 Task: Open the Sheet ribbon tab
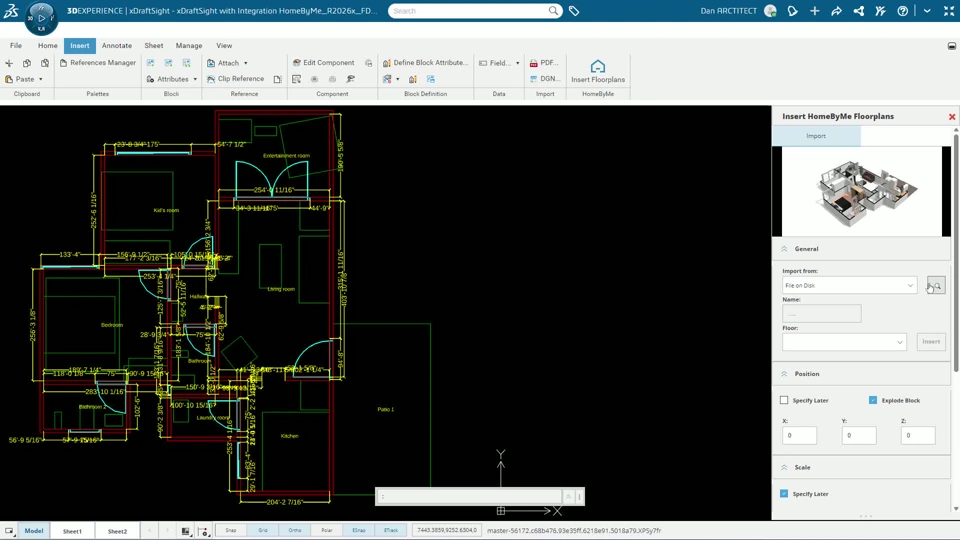tap(154, 45)
